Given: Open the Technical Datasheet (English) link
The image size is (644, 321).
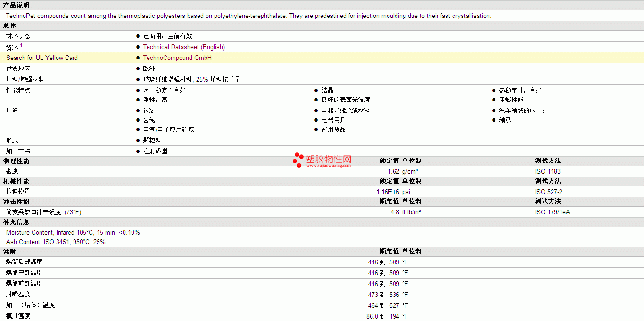Looking at the screenshot, I should pos(184,47).
